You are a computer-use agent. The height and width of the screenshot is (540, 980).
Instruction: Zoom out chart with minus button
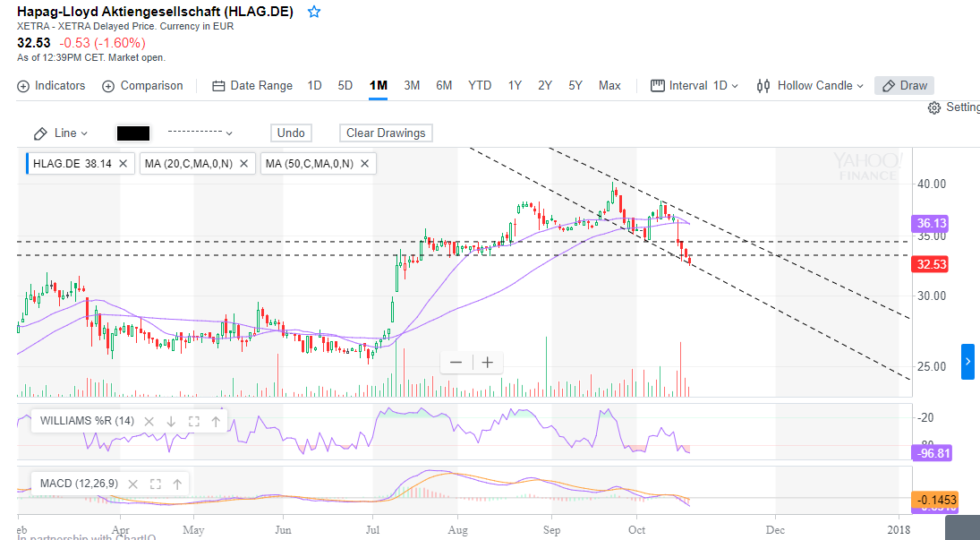click(x=456, y=363)
